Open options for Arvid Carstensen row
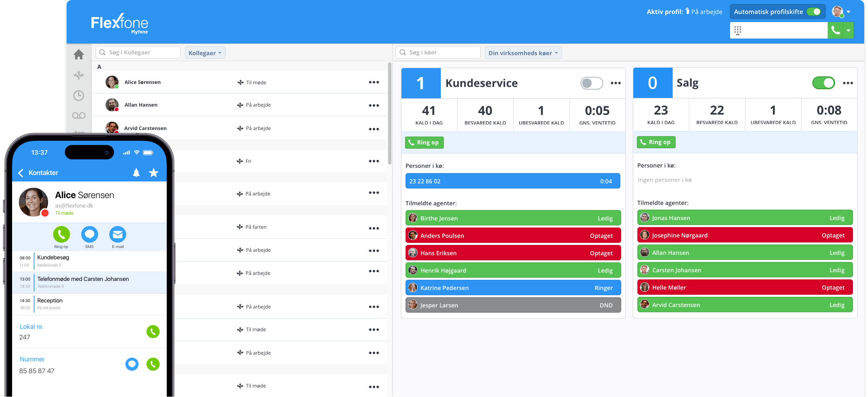 tap(374, 129)
